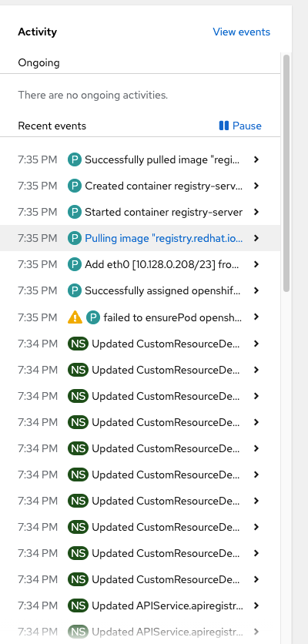Click the NS badge beside first Updated APIService event
The image size is (308, 644).
[78, 605]
